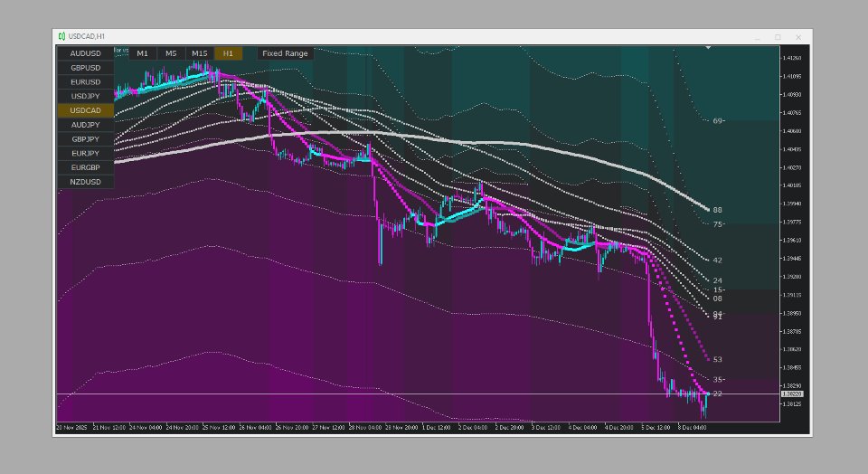Select the GBPUSD symbol button

tap(86, 68)
